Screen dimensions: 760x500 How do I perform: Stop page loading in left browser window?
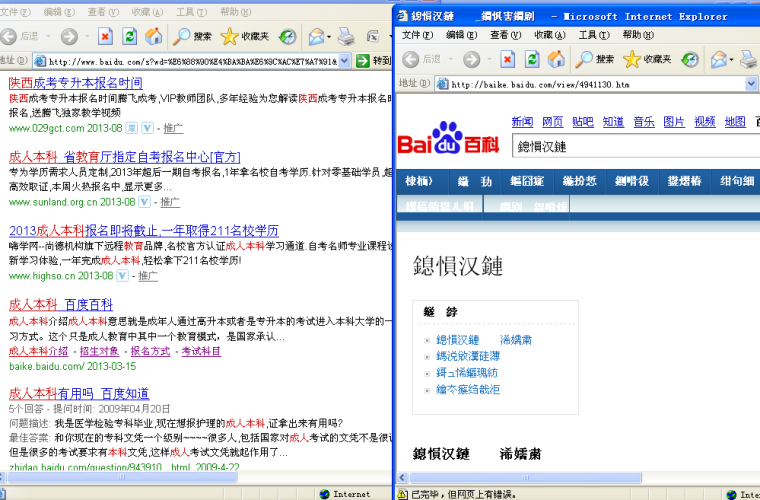(x=105, y=36)
